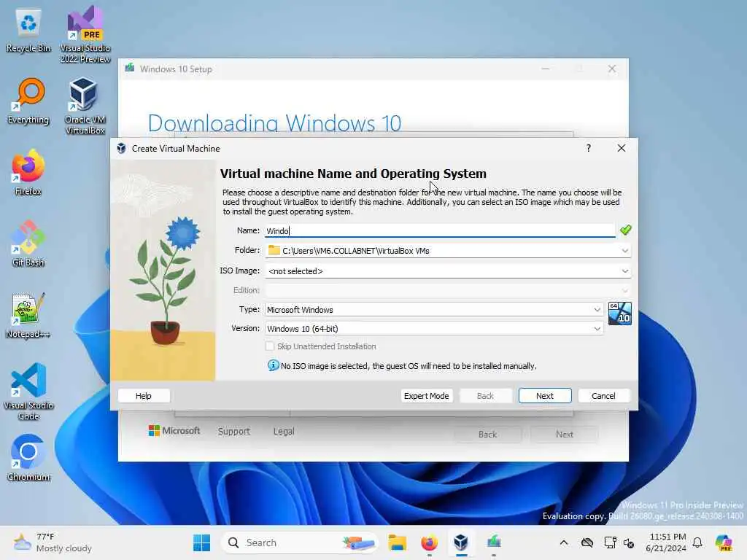This screenshot has height=560, width=747.
Task: Open Copilot Preview taskbar icon
Action: [x=724, y=542]
